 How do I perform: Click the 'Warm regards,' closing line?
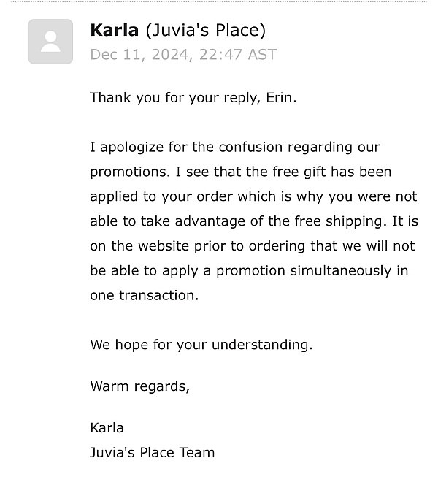(140, 386)
